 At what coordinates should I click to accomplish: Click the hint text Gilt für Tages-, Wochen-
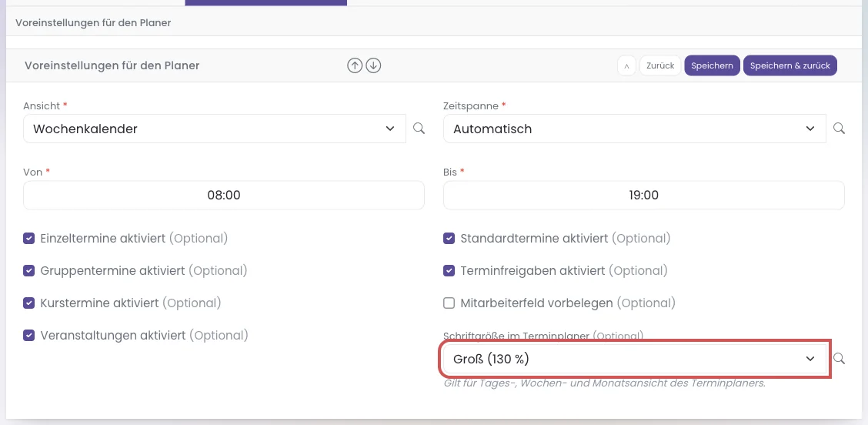coord(605,383)
